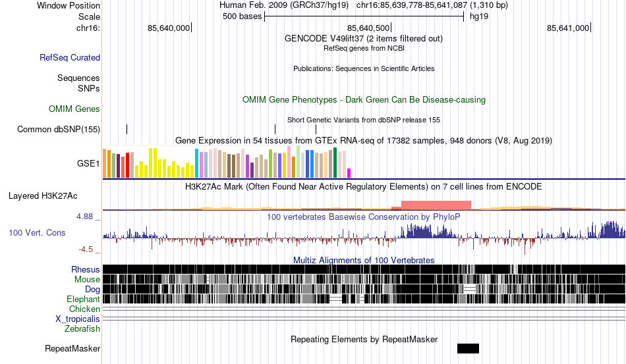Select the Layered H3K27Ac track label

coord(43,195)
